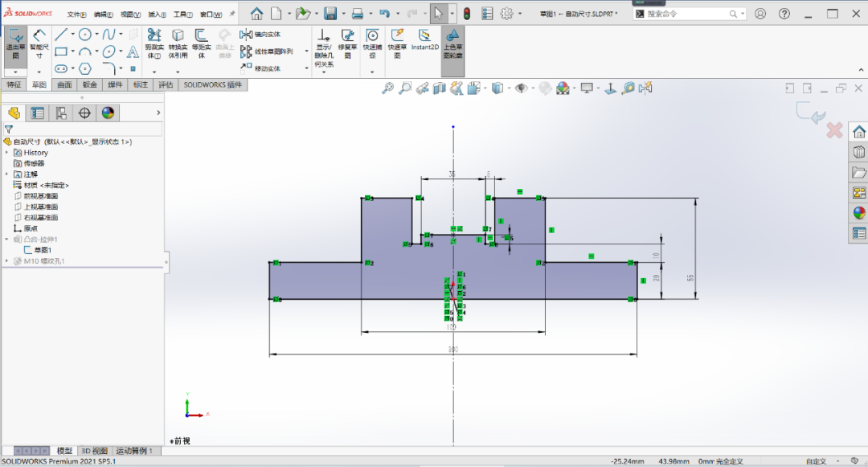Select the Point sketch tool
The width and height of the screenshot is (868, 467).
(x=133, y=68)
